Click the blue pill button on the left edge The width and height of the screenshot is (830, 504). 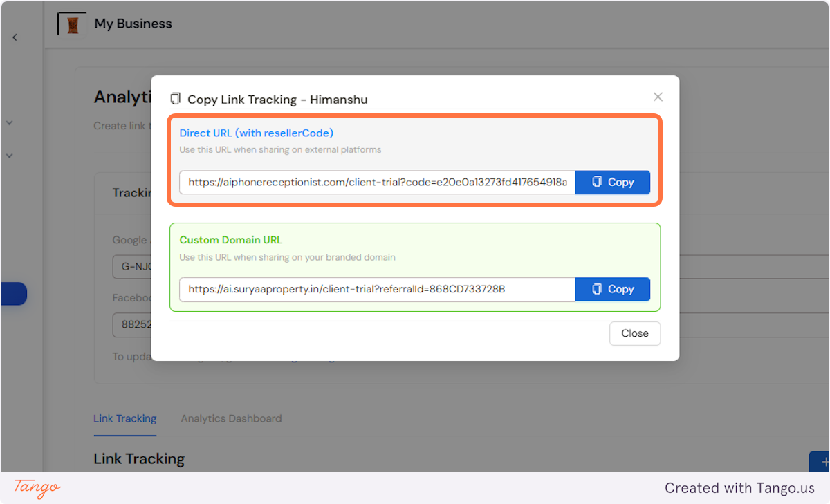click(13, 293)
